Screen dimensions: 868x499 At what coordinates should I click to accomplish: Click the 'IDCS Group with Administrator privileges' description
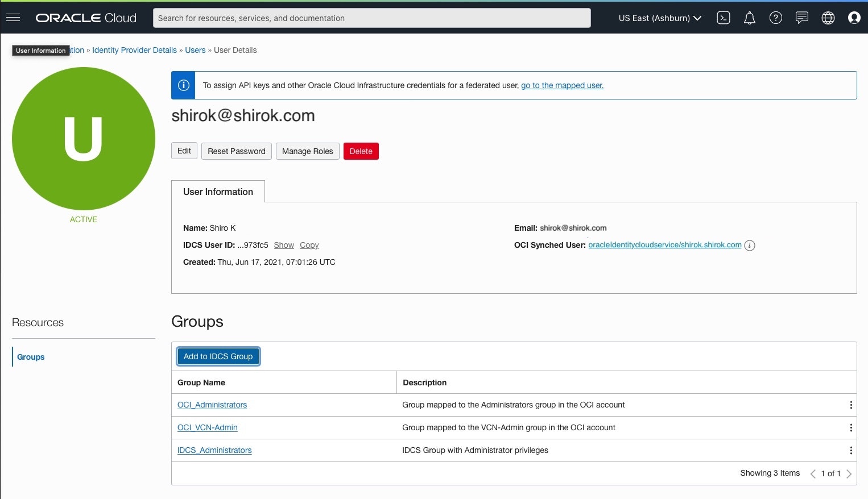[476, 450]
